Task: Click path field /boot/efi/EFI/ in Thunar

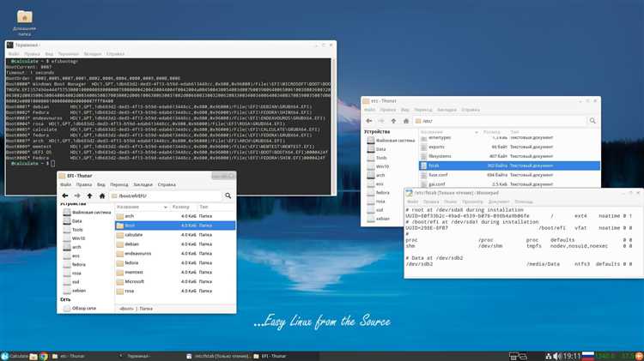Action: click(x=166, y=196)
